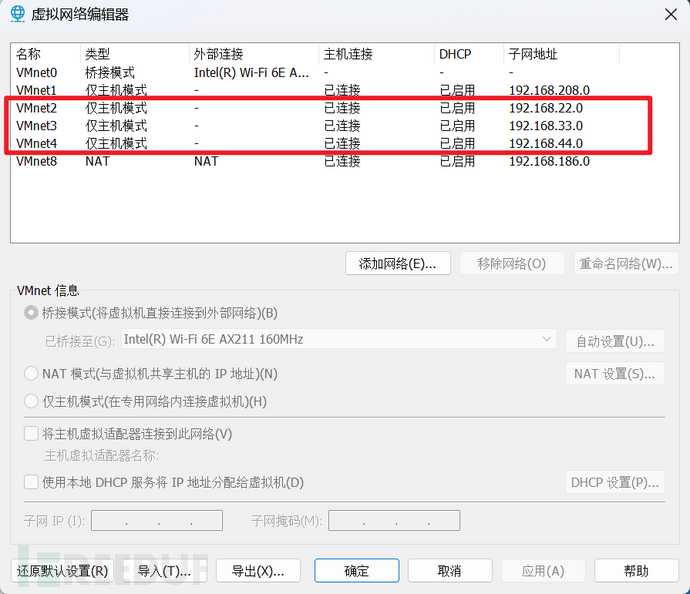The width and height of the screenshot is (690, 594).
Task: Click 桥接模式 type cell of VMnet0
Action: pos(110,72)
